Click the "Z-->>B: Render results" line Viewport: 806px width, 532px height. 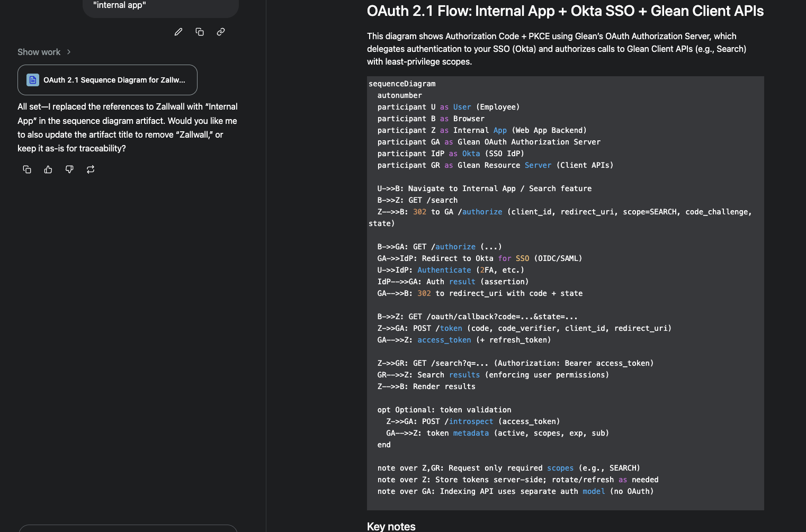tap(426, 386)
